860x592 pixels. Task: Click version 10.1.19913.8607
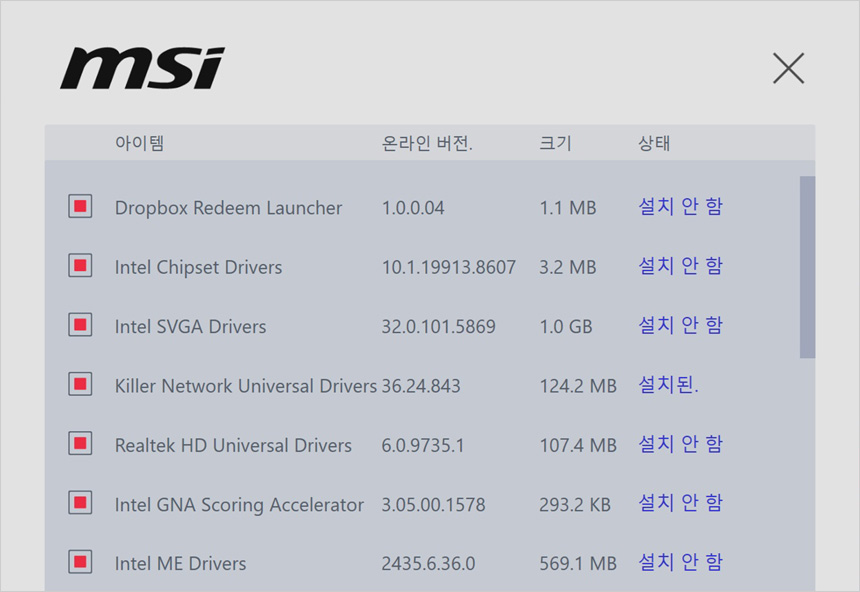[449, 267]
